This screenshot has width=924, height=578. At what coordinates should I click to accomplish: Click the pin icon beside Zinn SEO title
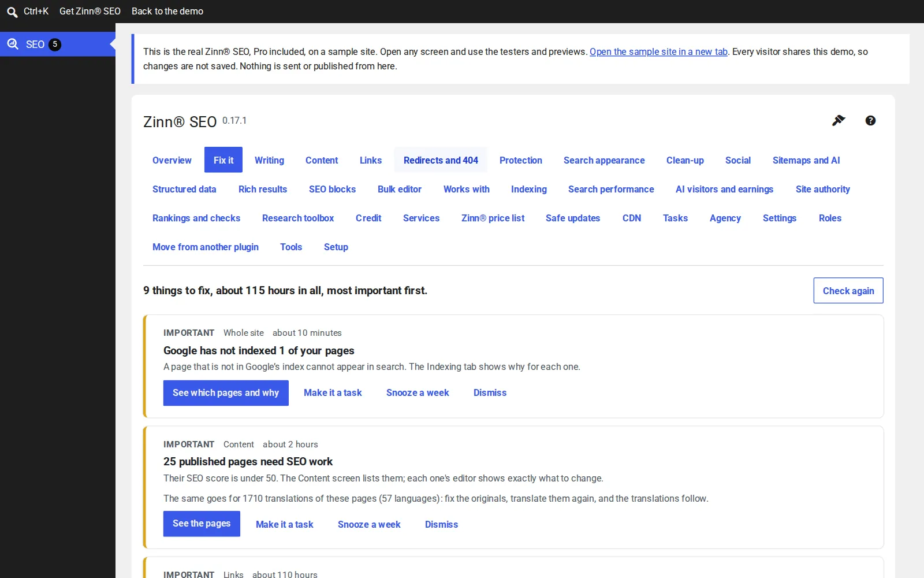pos(839,120)
